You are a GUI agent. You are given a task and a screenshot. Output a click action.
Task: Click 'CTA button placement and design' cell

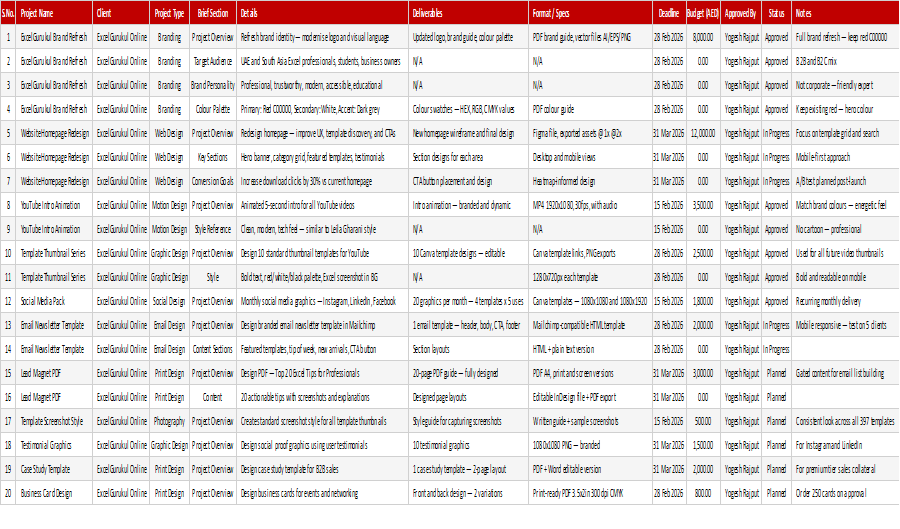[x=468, y=181]
